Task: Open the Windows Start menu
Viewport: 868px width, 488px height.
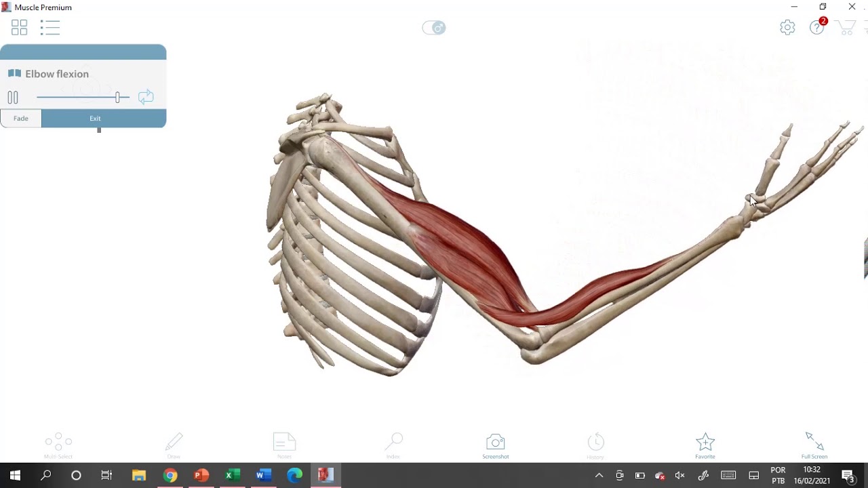Action: [x=15, y=475]
